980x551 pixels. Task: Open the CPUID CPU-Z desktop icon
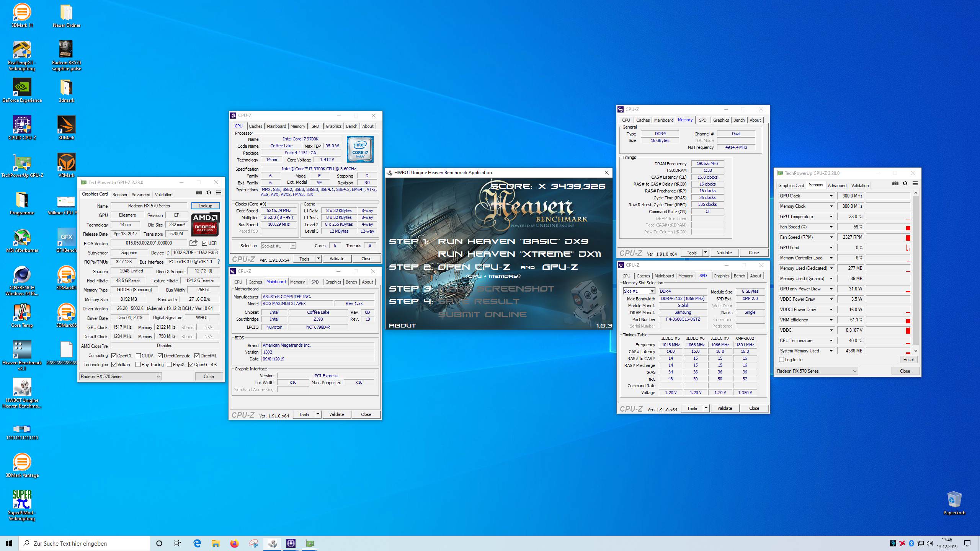click(x=22, y=128)
